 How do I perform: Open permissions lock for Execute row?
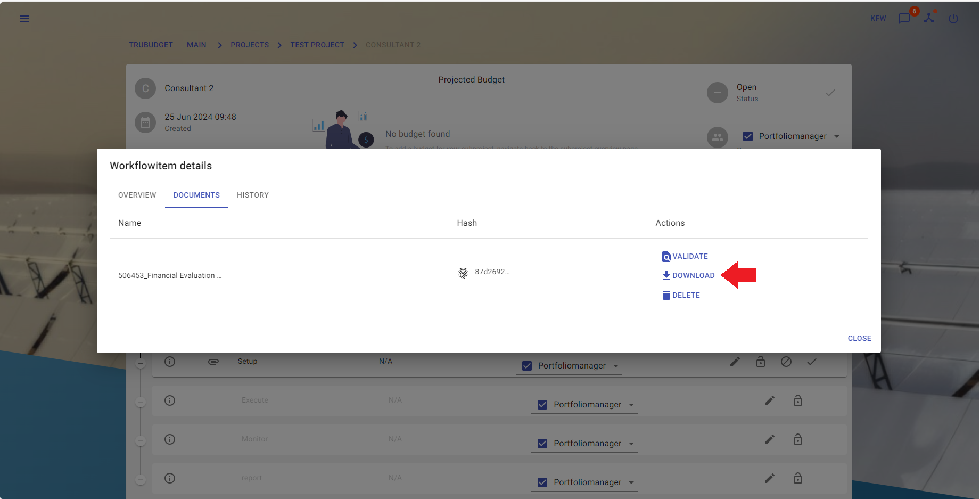pos(798,400)
